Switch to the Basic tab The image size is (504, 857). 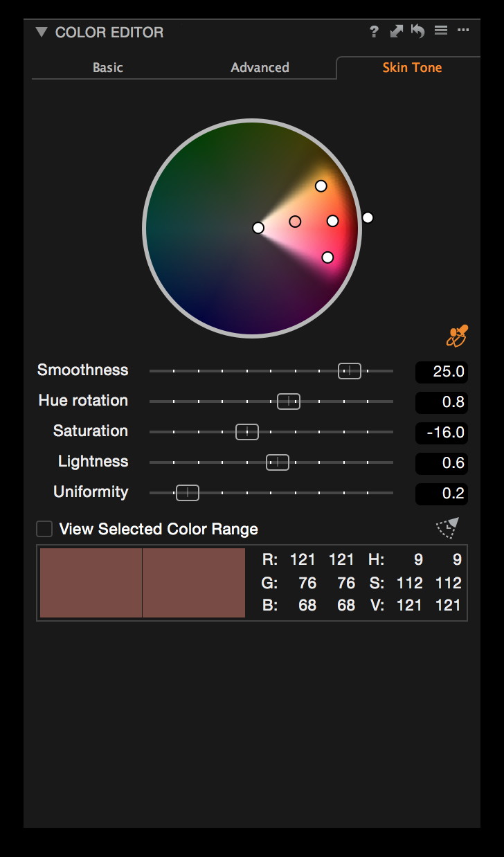pyautogui.click(x=108, y=67)
